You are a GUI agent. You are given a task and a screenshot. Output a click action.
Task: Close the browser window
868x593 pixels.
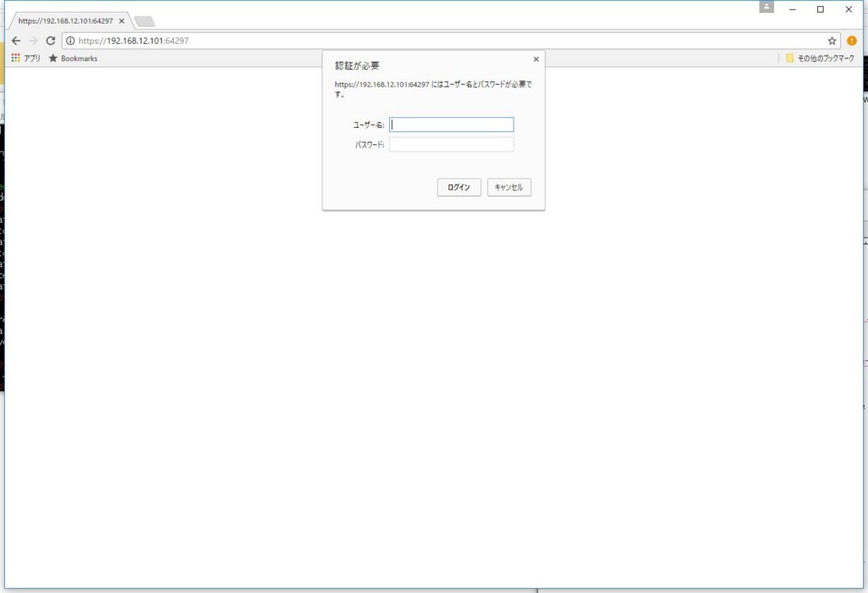click(x=849, y=9)
